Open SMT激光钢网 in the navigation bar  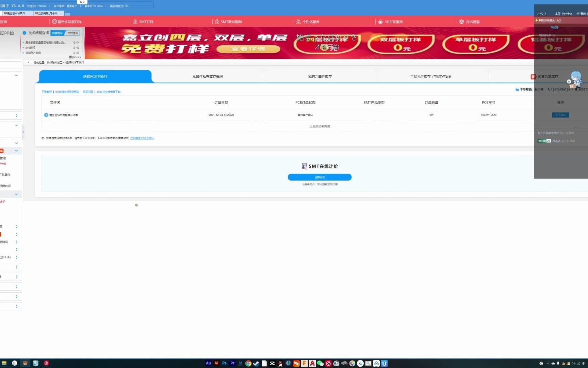(228, 21)
